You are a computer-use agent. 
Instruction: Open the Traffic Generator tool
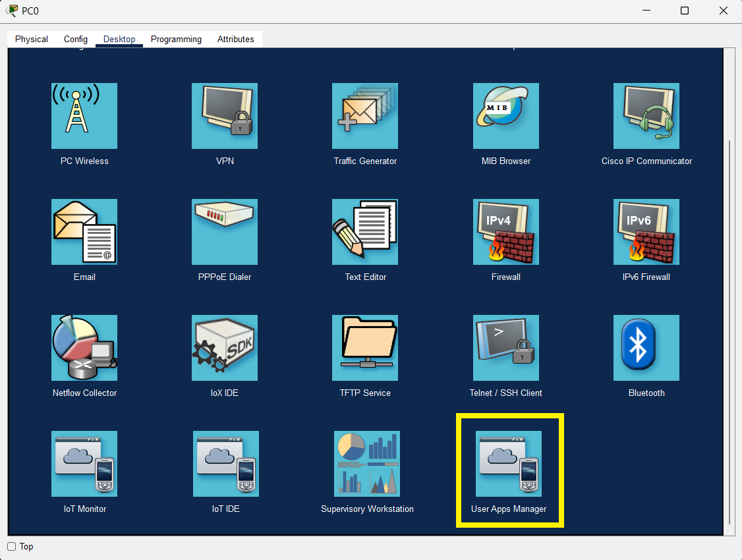coord(365,116)
